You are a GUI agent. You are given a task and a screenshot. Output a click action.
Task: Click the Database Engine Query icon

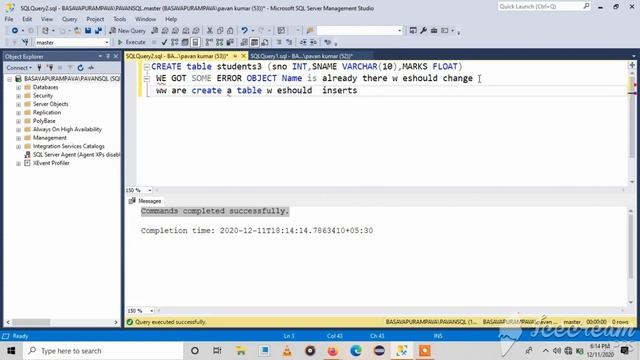pos(155,31)
